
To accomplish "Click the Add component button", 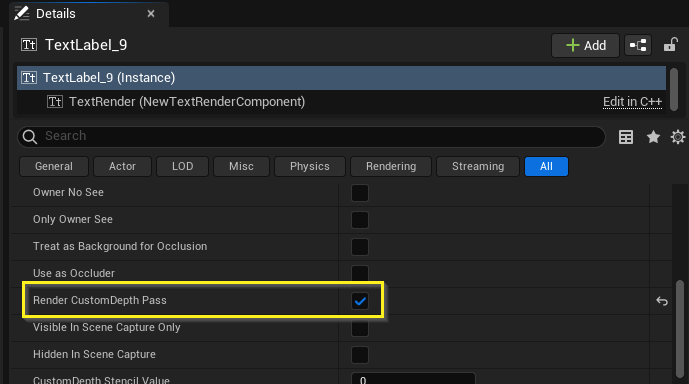I will (585, 45).
